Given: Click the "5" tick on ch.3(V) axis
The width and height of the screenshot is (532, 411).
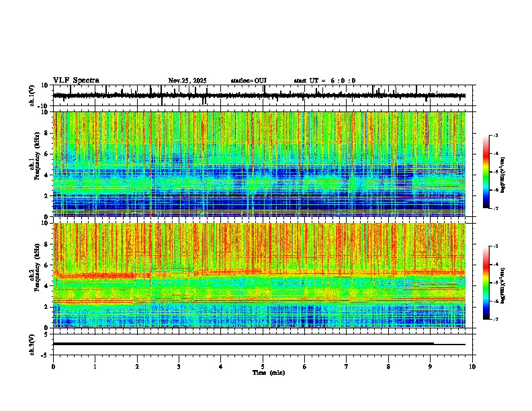Looking at the screenshot, I should point(47,334).
